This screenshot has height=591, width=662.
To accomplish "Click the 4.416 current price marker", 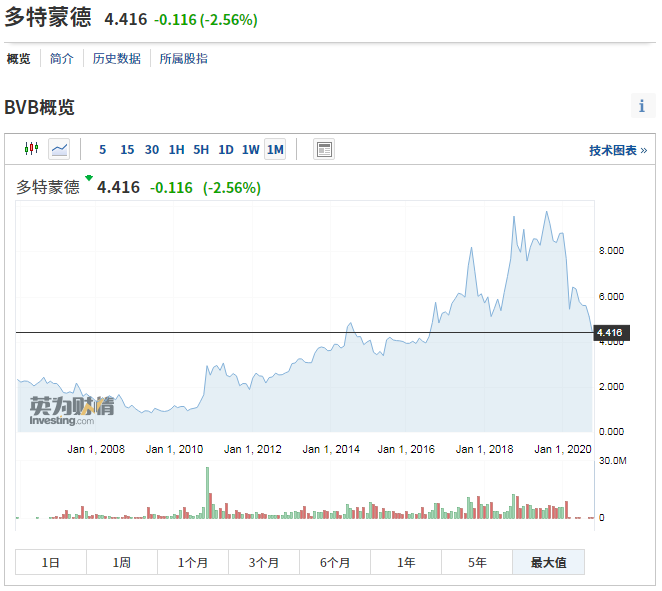I will pyautogui.click(x=609, y=333).
